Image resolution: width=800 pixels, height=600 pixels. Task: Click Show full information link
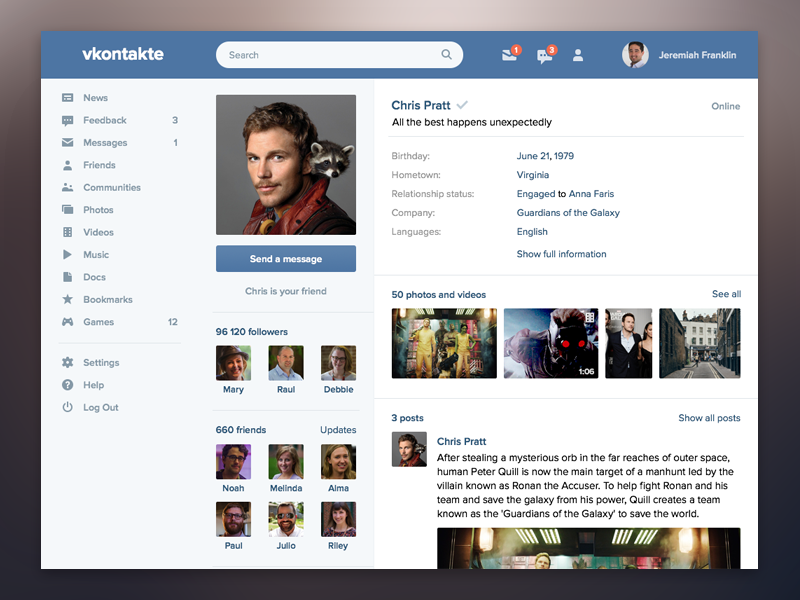561,254
